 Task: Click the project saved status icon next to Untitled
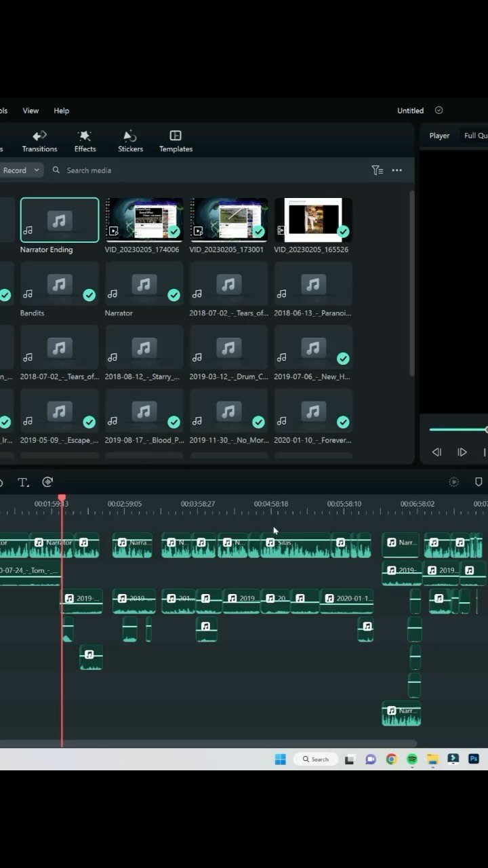click(439, 111)
